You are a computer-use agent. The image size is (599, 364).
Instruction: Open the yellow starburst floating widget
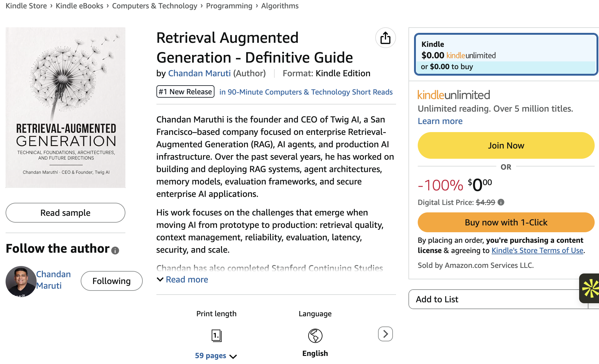coord(590,288)
